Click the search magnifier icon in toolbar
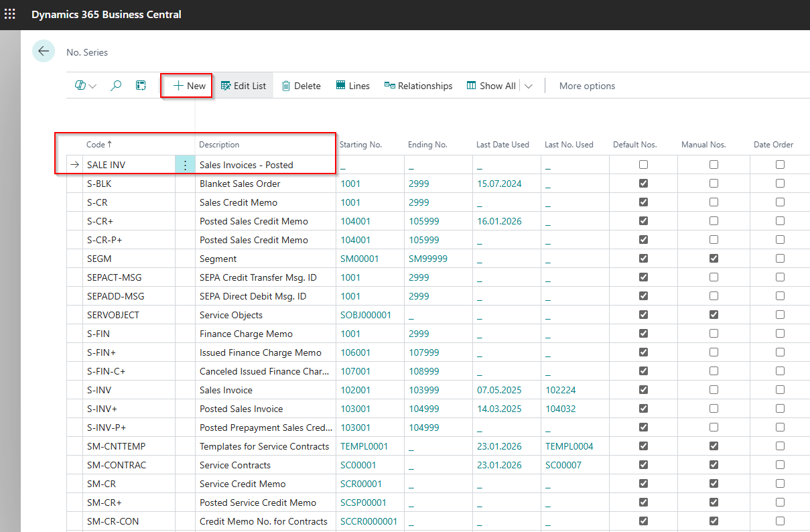Image resolution: width=810 pixels, height=532 pixels. tap(116, 86)
